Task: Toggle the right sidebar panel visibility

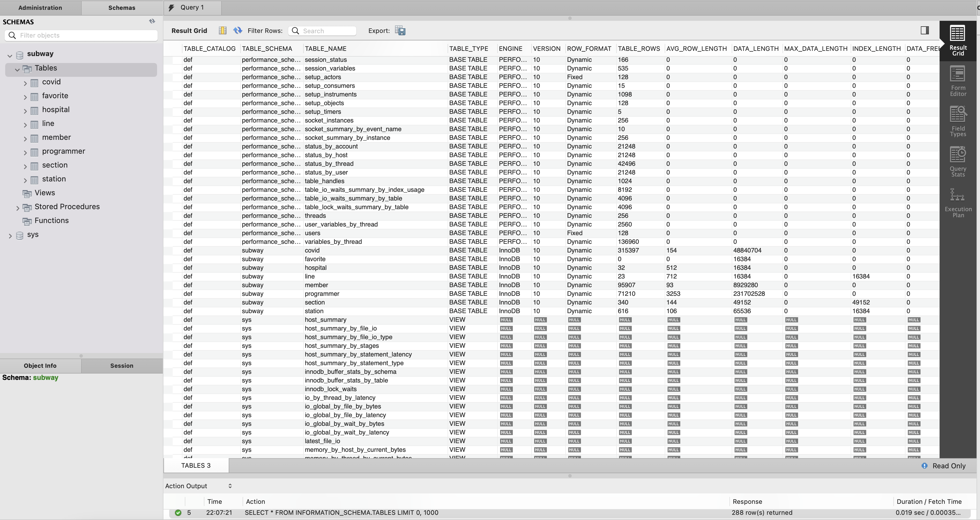Action: click(925, 30)
